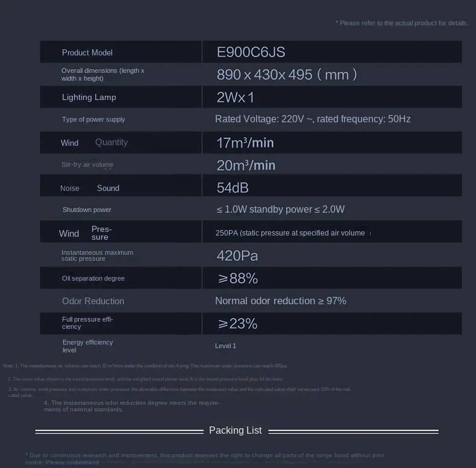Image resolution: width=476 pixels, height=468 pixels.
Task: Select the Lighting Lamp row label
Action: click(89, 97)
